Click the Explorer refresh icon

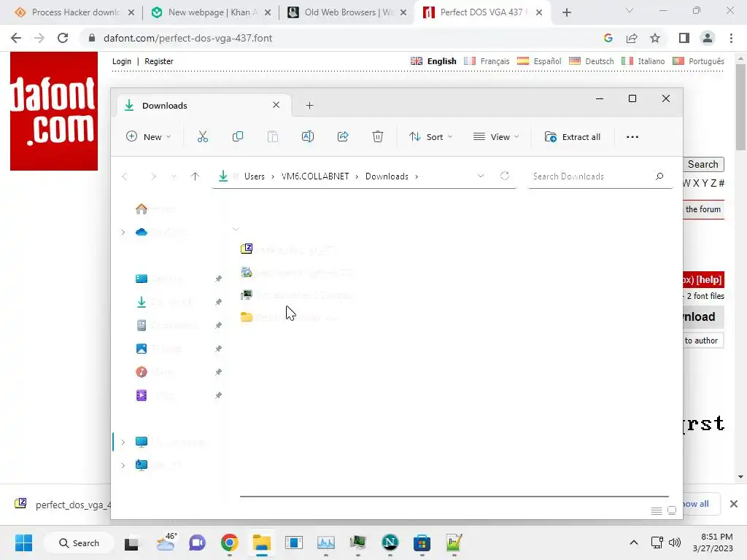505,176
